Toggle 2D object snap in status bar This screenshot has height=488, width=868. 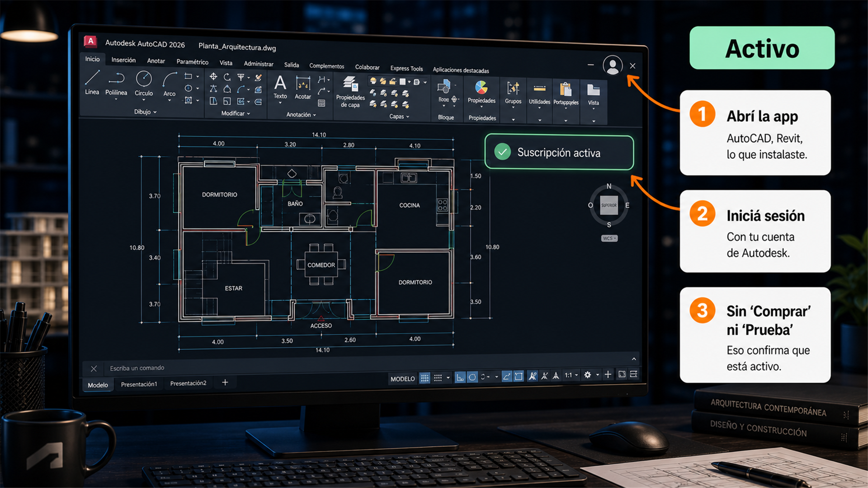[x=519, y=376]
